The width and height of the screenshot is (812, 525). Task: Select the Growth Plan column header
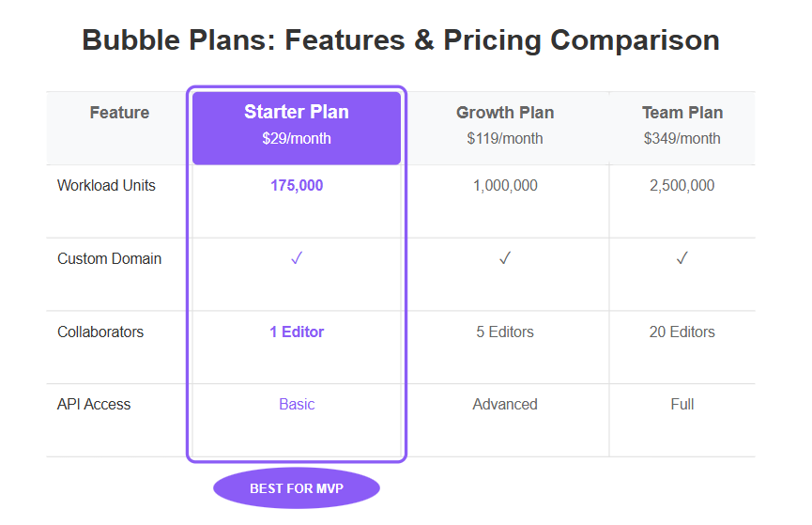(x=505, y=126)
